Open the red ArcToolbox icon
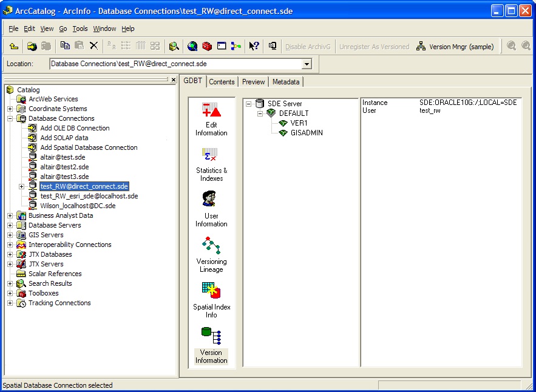Screen dimensions: 536x392 pos(207,46)
